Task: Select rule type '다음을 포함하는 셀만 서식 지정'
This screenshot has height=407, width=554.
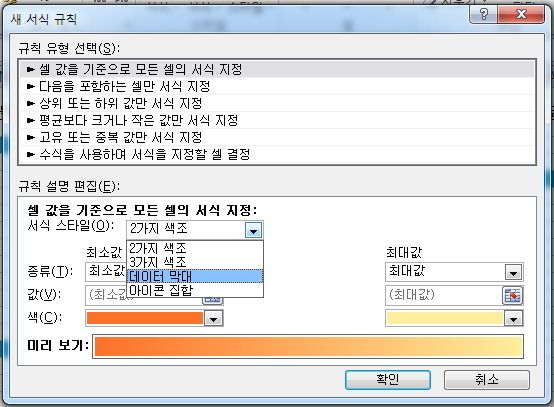Action: (277, 86)
